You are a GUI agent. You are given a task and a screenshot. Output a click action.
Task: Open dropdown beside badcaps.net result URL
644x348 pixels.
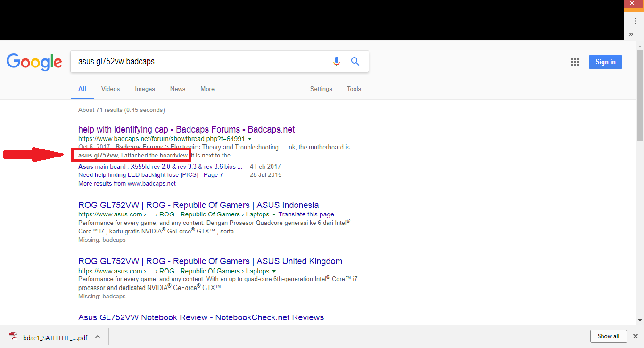click(250, 139)
